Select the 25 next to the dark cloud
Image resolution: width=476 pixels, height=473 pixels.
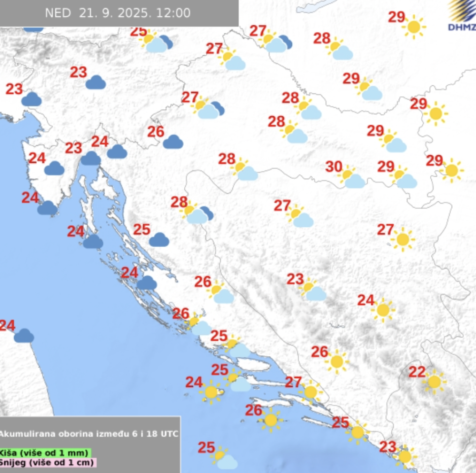click(x=142, y=230)
